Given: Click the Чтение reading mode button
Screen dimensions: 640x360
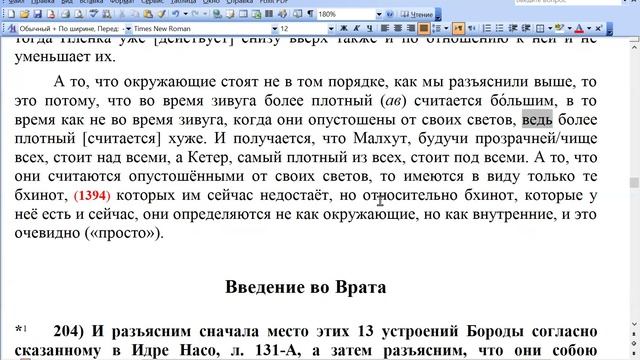Looking at the screenshot, I should pyautogui.click(x=416, y=14).
